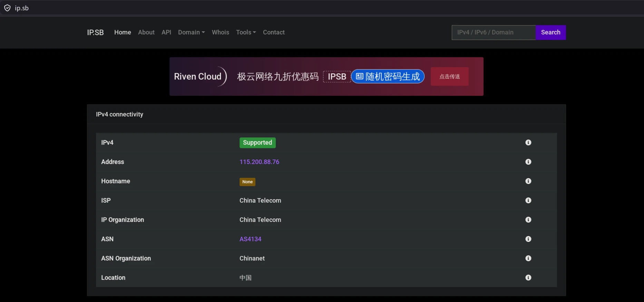This screenshot has height=302, width=644.
Task: Click info icon in the ASN row
Action: click(x=528, y=239)
